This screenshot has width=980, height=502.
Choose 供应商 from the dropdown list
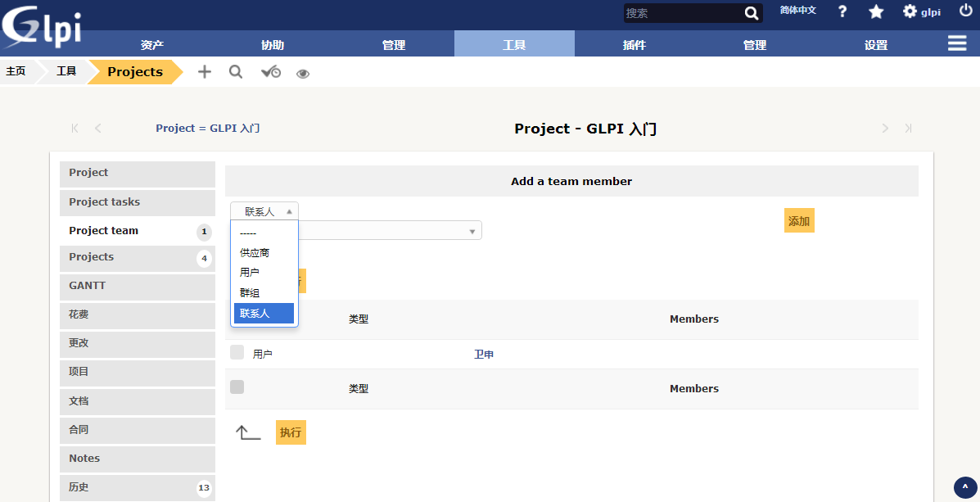[264, 252]
